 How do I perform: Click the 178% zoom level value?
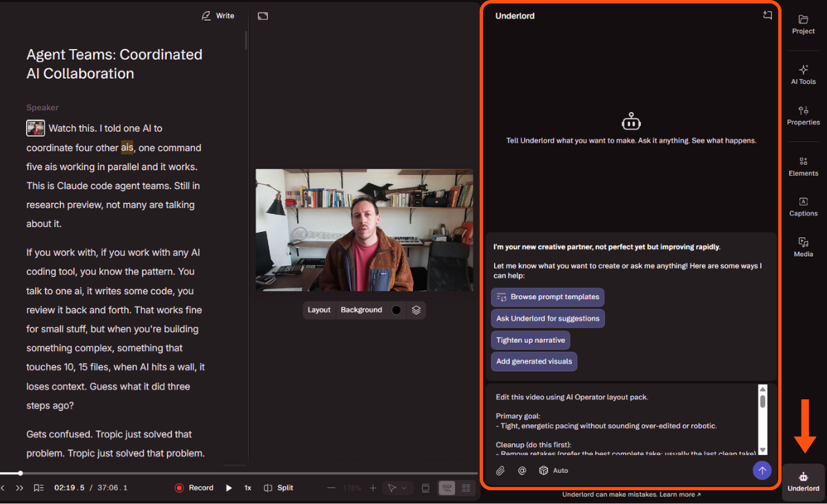[x=352, y=488]
